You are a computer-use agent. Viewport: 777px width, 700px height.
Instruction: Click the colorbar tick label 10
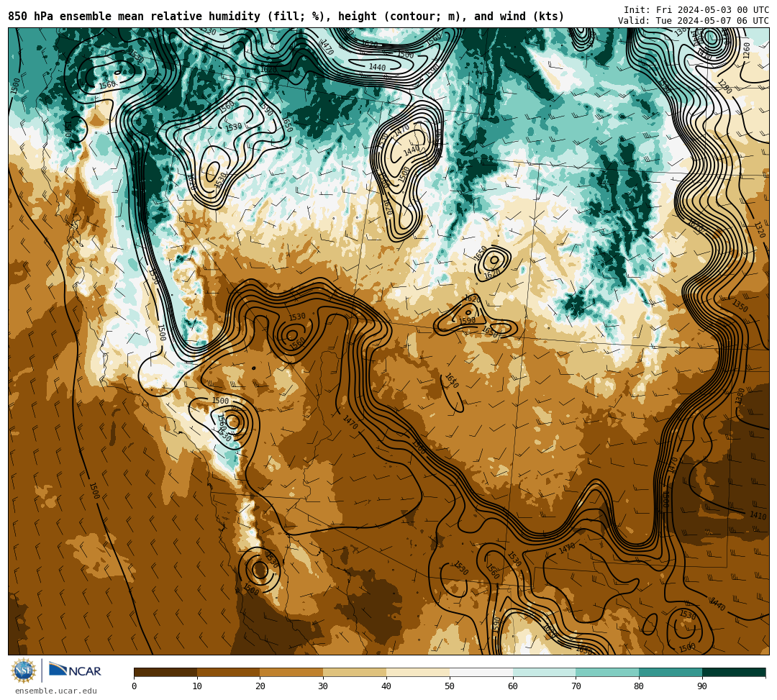coord(197,686)
